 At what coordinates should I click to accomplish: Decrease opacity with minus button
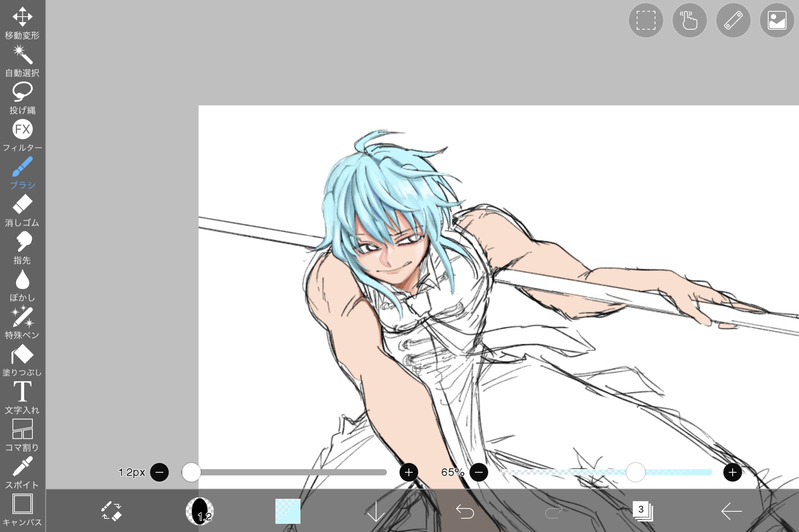coord(478,472)
